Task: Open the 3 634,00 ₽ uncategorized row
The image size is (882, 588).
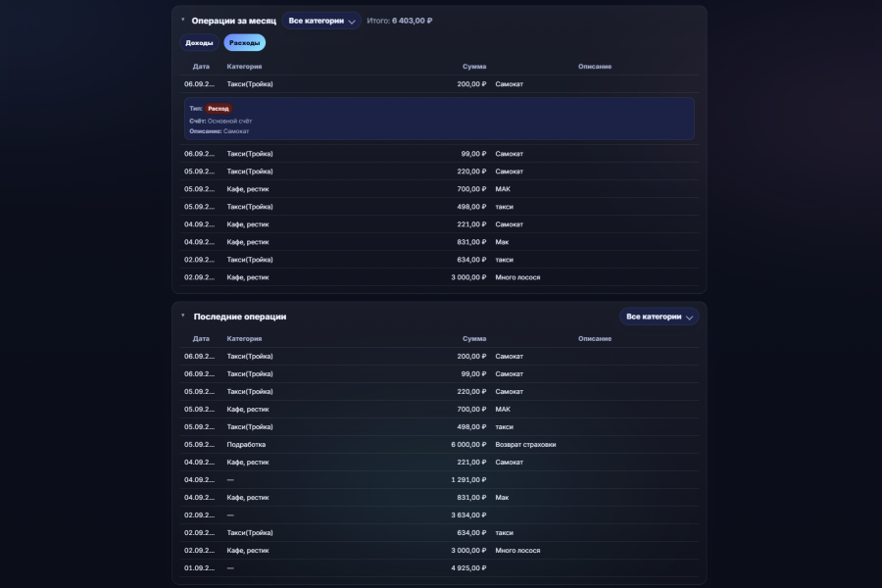Action: [439, 514]
